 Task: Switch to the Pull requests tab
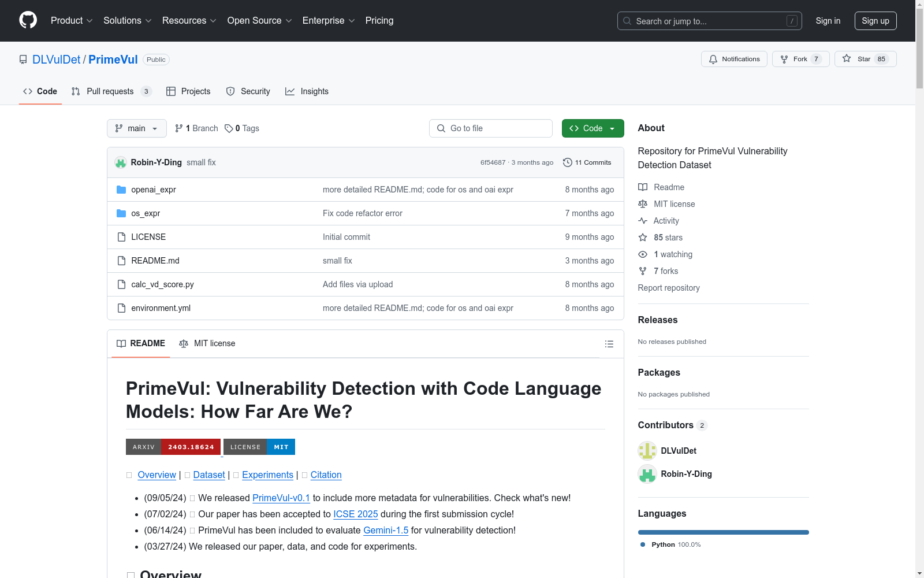click(111, 91)
